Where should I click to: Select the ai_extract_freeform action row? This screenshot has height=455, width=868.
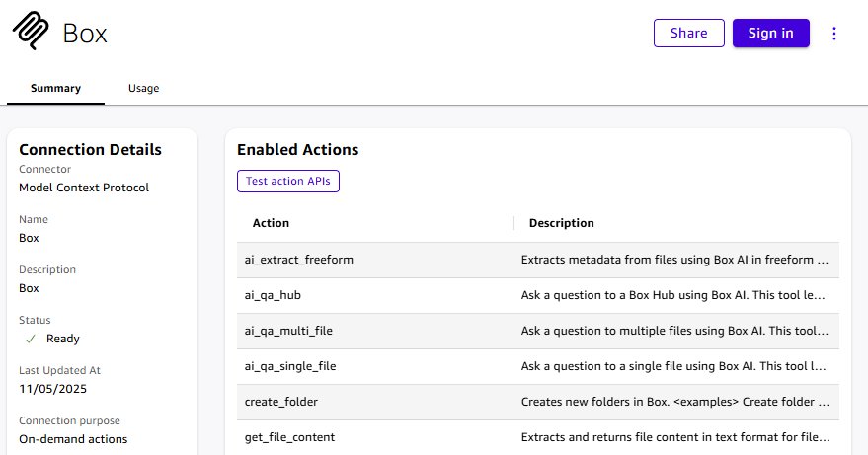pyautogui.click(x=299, y=260)
